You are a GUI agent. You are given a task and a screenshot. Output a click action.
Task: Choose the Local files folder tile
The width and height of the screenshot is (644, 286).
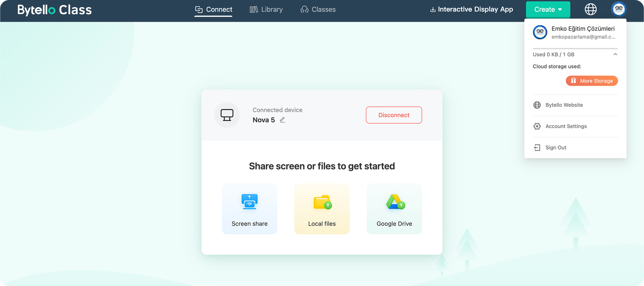click(x=322, y=209)
